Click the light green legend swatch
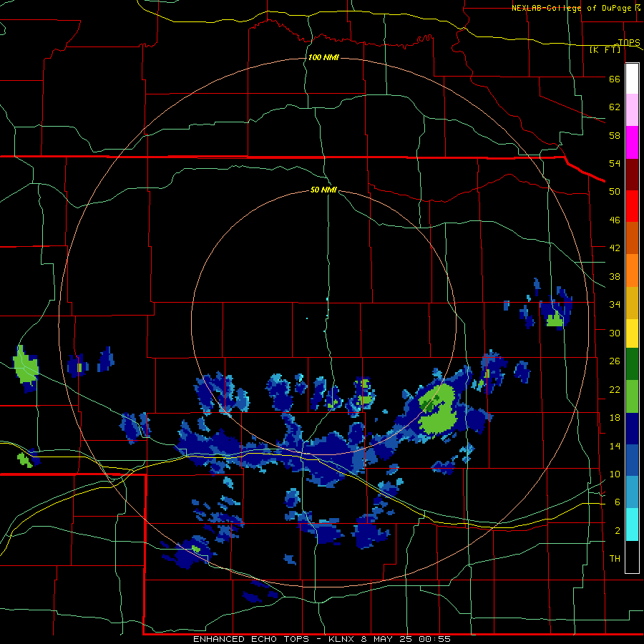644x644 pixels. (632, 396)
